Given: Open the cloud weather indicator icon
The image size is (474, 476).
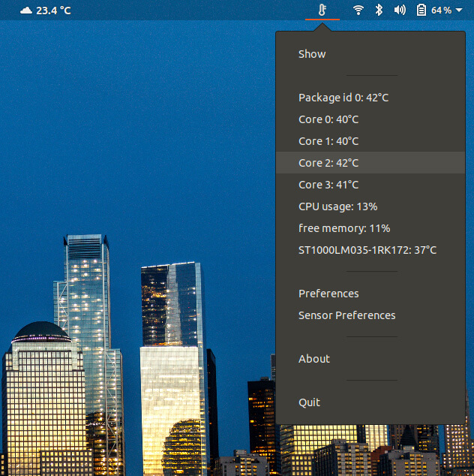Looking at the screenshot, I should [26, 11].
